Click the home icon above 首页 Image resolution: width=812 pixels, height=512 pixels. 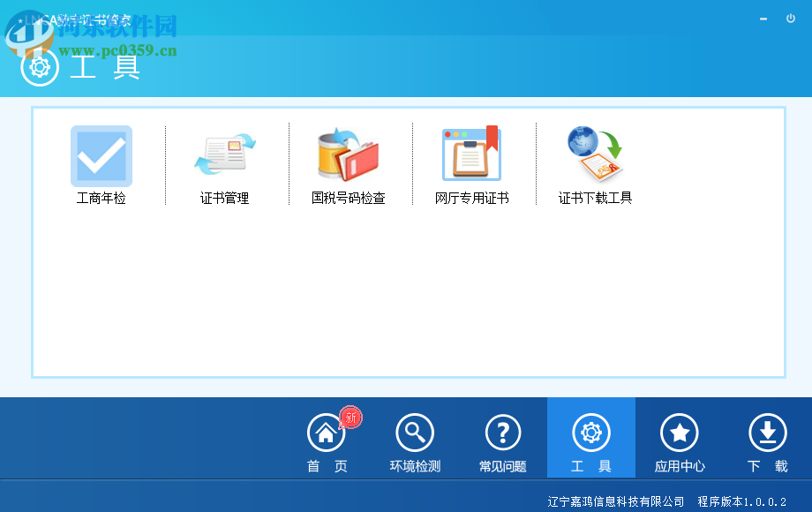[x=326, y=431]
